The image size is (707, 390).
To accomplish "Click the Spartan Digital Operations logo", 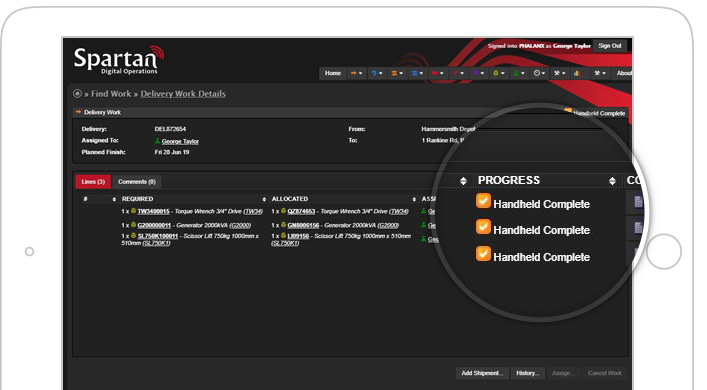I will point(119,60).
